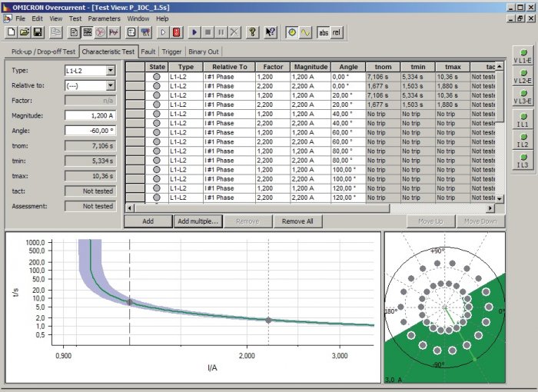Click the Remove All button
The height and width of the screenshot is (392, 538).
point(297,221)
